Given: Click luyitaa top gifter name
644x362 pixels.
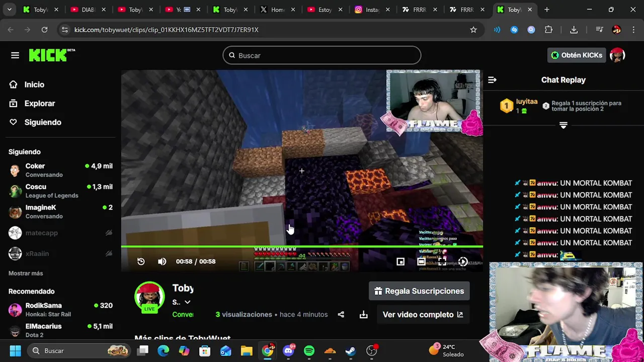Looking at the screenshot, I should point(527,102).
